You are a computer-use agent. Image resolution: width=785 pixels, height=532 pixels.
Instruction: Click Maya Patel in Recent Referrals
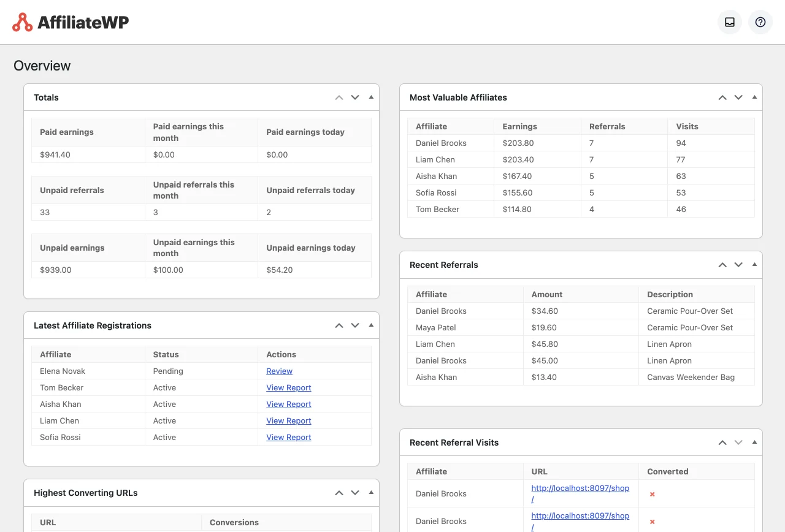point(436,327)
